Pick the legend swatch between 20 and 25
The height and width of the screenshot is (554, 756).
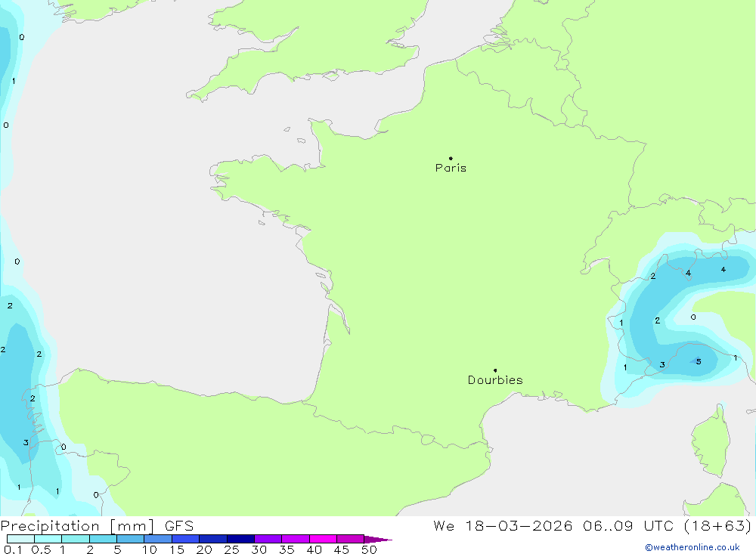pyautogui.click(x=213, y=539)
